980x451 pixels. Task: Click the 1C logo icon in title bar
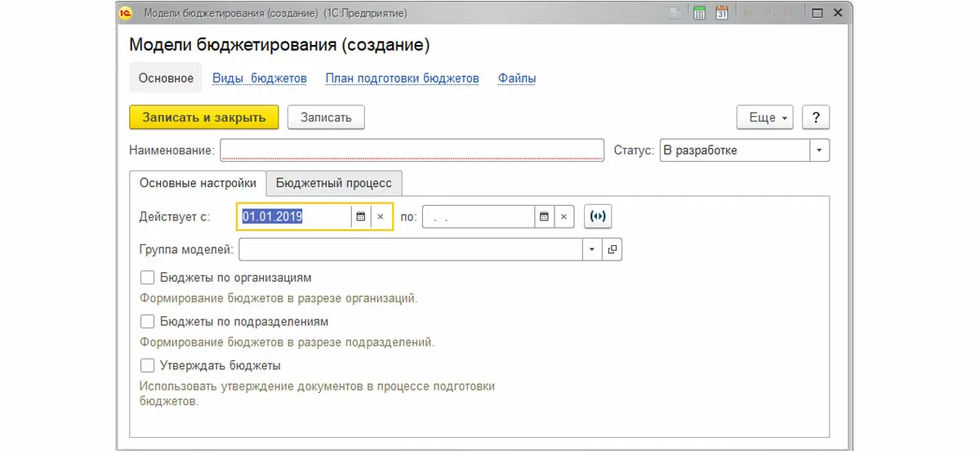[126, 13]
